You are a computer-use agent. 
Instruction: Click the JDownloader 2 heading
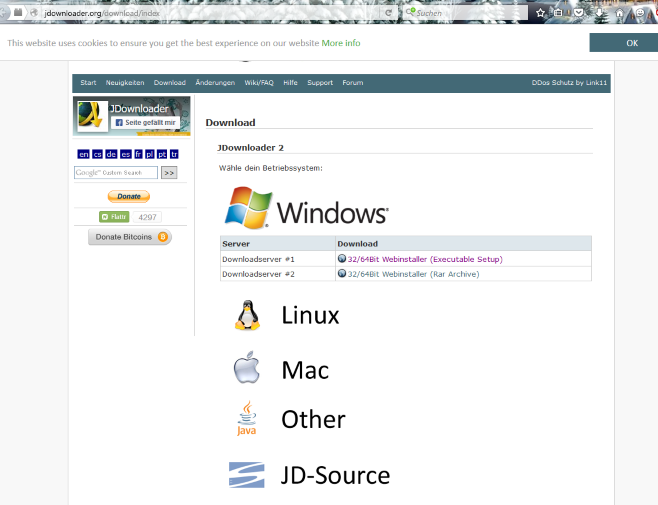(251, 148)
